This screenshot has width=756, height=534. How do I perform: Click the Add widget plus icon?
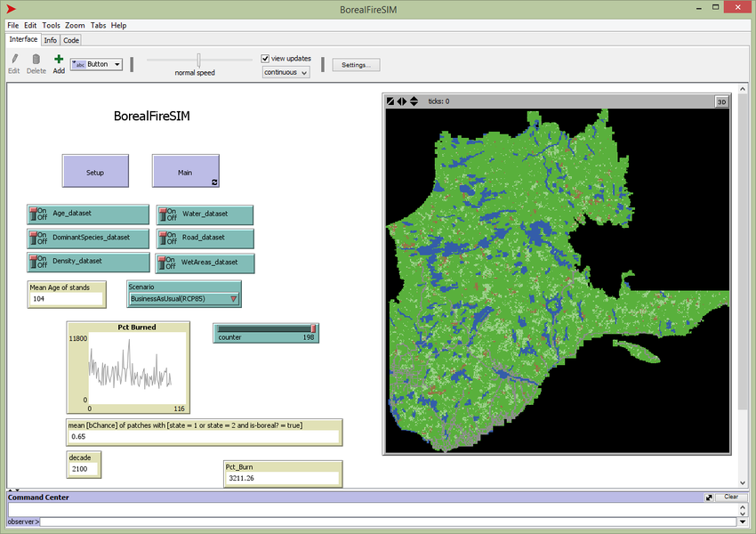click(59, 60)
